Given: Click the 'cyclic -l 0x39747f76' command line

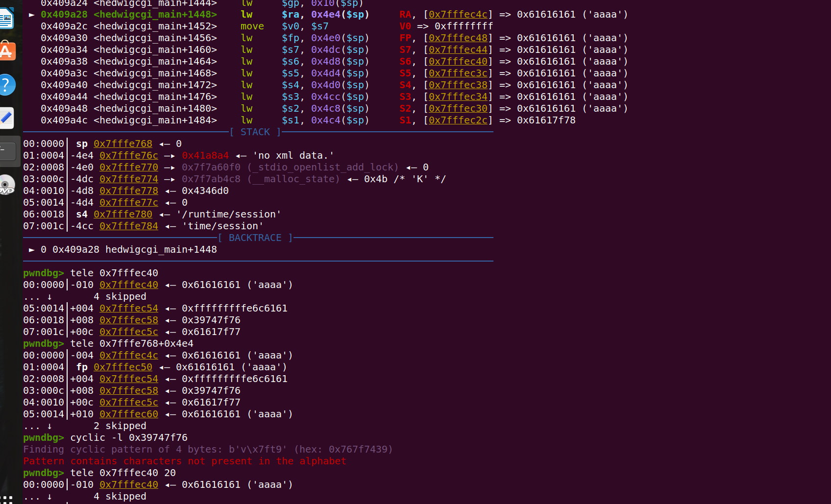Looking at the screenshot, I should tap(128, 437).
